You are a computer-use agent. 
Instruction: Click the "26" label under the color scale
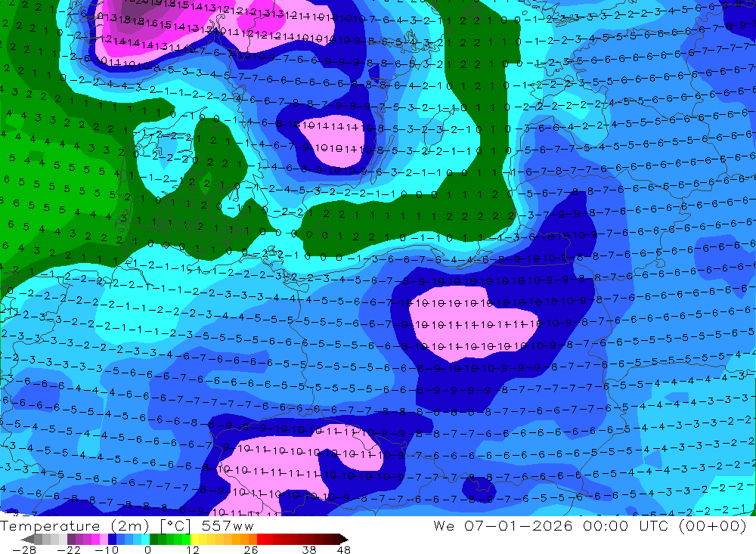point(251,549)
